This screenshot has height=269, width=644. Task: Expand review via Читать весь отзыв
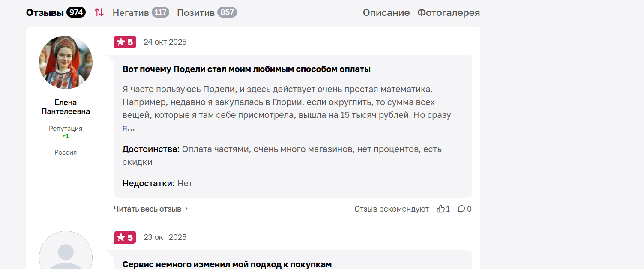[x=151, y=209]
